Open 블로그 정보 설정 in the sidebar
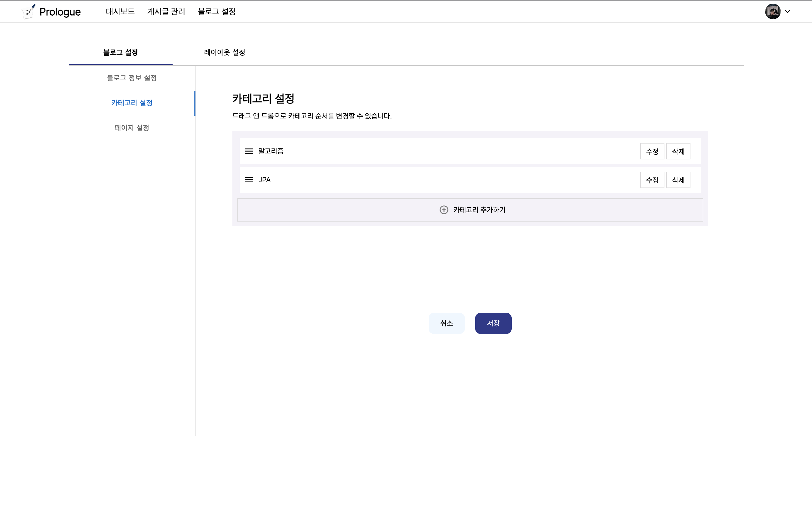The width and height of the screenshot is (812, 505). pyautogui.click(x=132, y=78)
